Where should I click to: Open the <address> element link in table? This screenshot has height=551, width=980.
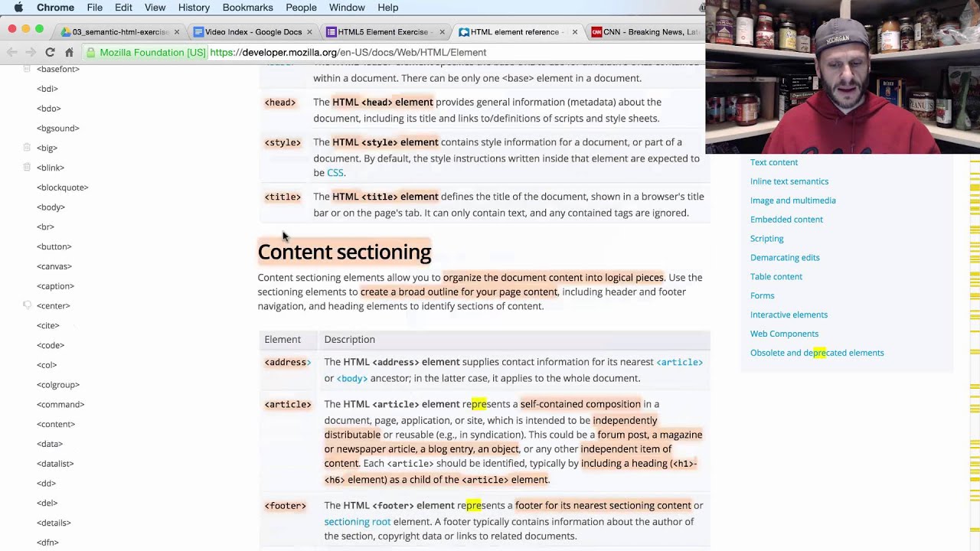287,362
